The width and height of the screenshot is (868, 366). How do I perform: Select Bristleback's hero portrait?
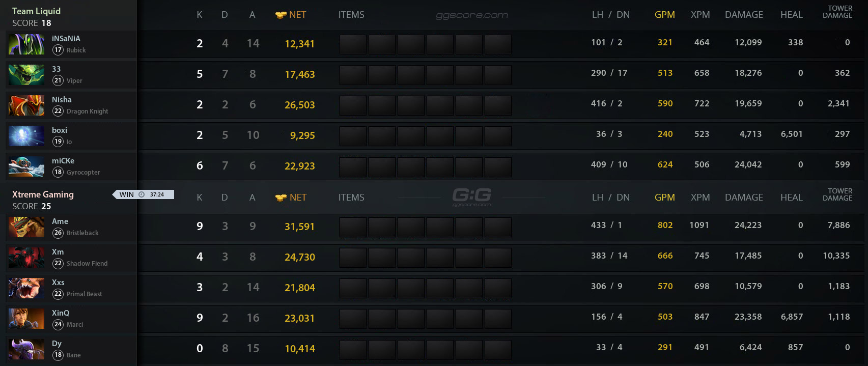[x=26, y=227]
